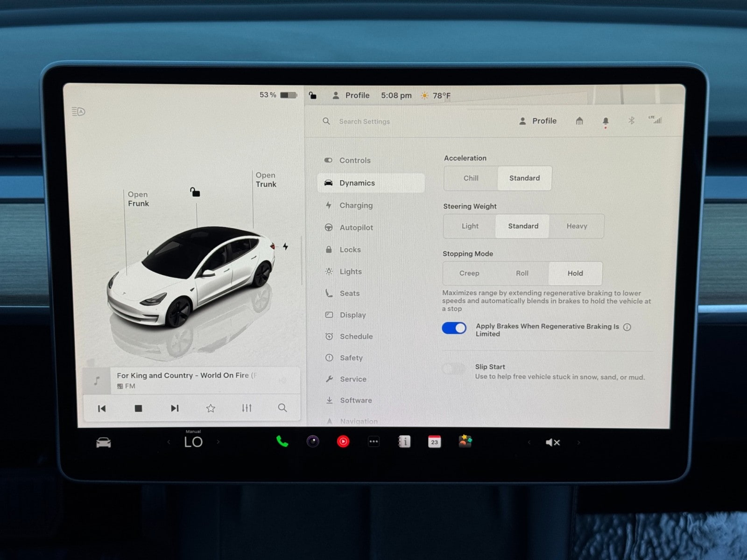Tap the phone icon in bottom dock
The image size is (747, 560).
282,441
